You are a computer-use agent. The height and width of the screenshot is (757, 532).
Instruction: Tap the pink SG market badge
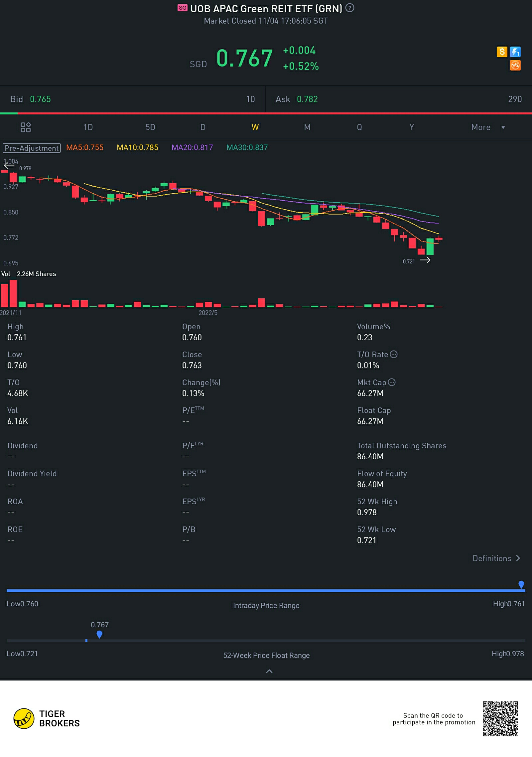[x=183, y=8]
